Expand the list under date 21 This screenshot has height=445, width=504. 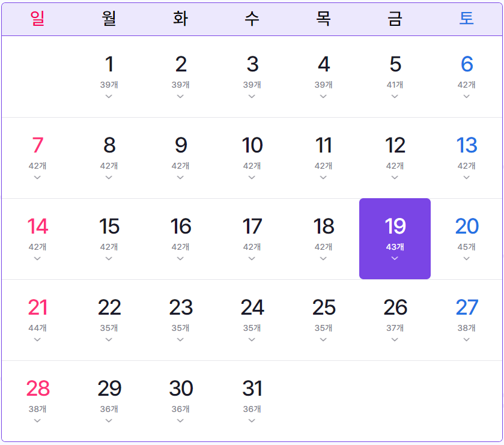point(37,339)
